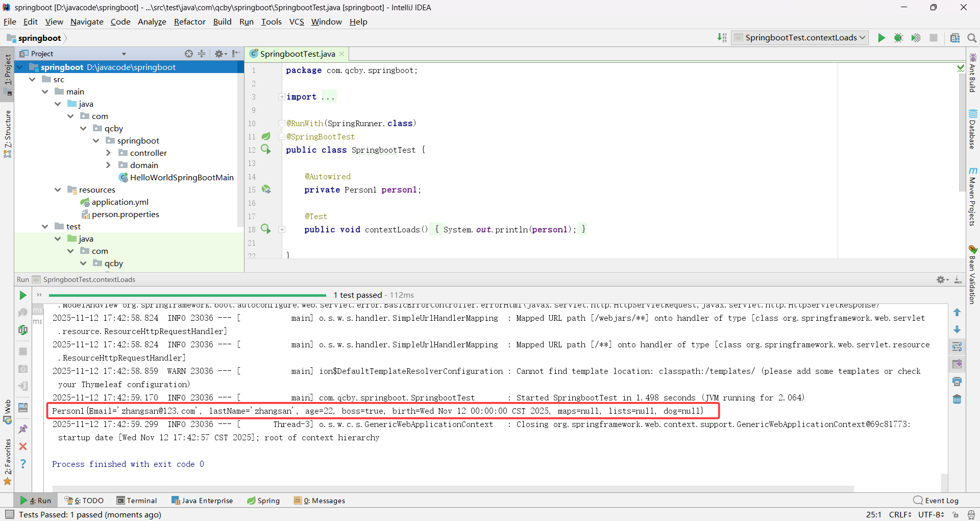Open Project panel settings gear
This screenshot has width=980, height=521.
point(220,54)
